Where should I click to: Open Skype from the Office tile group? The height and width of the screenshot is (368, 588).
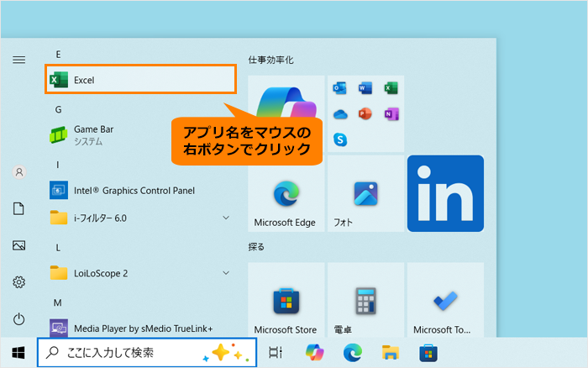[340, 139]
